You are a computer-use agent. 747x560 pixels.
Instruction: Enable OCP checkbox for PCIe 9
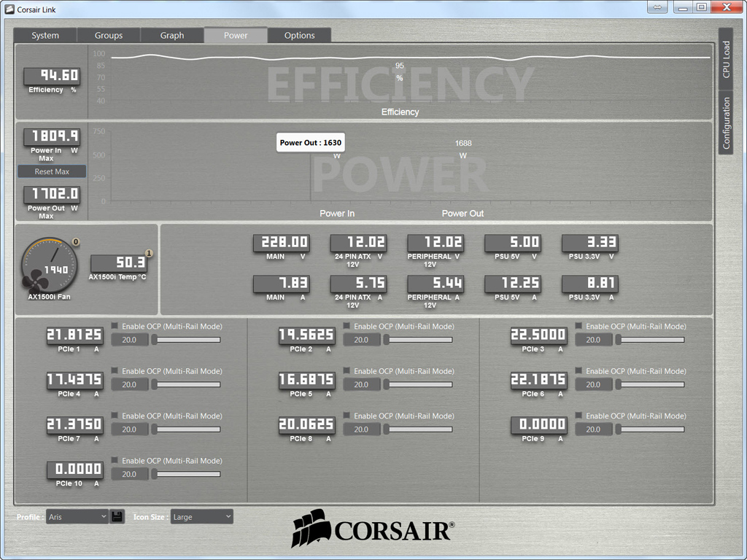[578, 416]
